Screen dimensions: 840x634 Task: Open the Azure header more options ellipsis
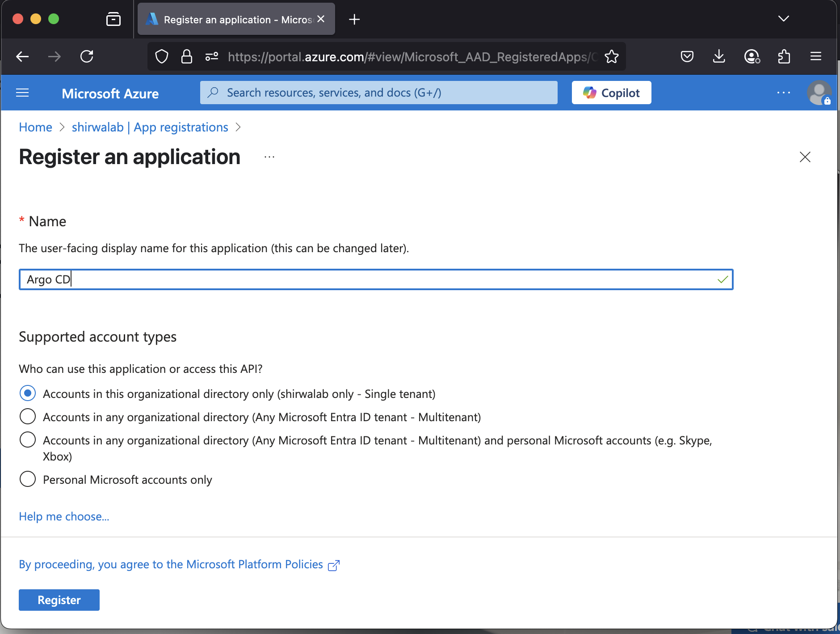tap(784, 93)
